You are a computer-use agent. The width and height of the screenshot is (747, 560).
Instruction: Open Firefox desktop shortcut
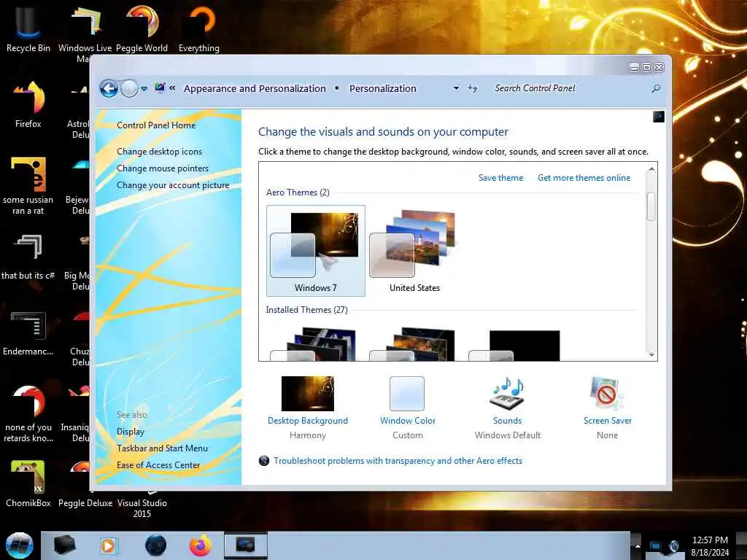point(28,105)
